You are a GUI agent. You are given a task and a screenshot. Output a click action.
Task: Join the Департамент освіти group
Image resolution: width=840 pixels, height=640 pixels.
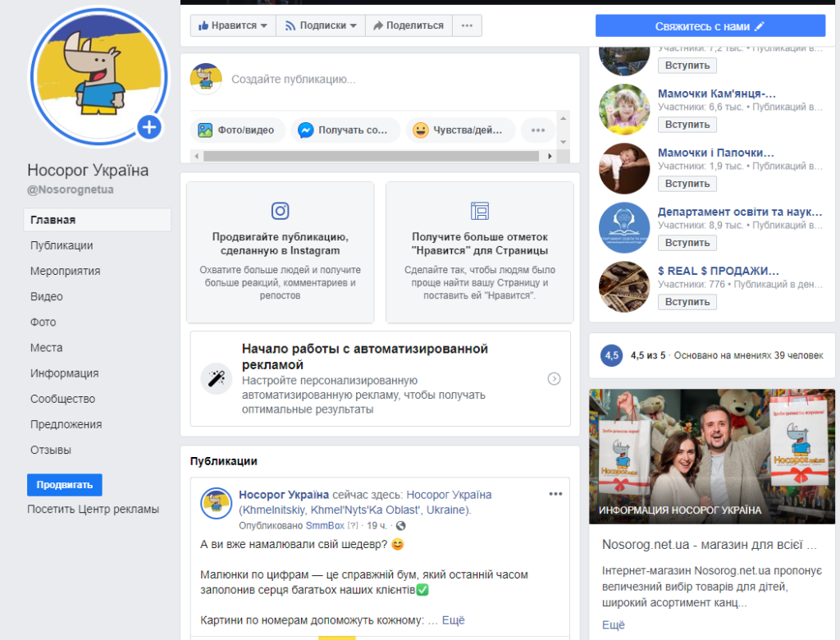pos(687,243)
